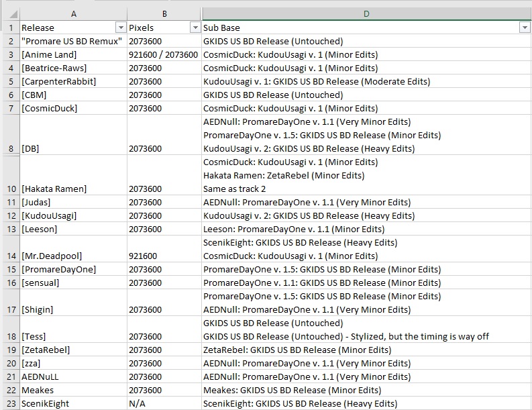Click the "ZetaRebel: GKIDS US BD Release" cell

pyautogui.click(x=366, y=350)
